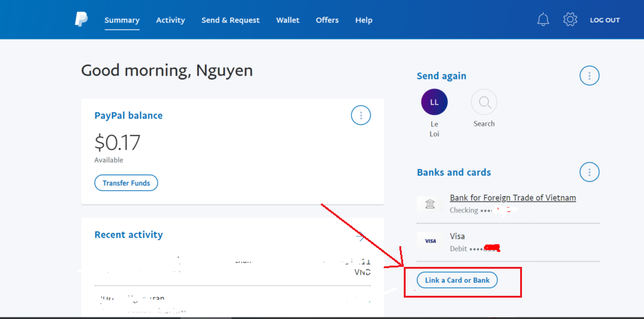Expand Banks and cards options menu

589,172
